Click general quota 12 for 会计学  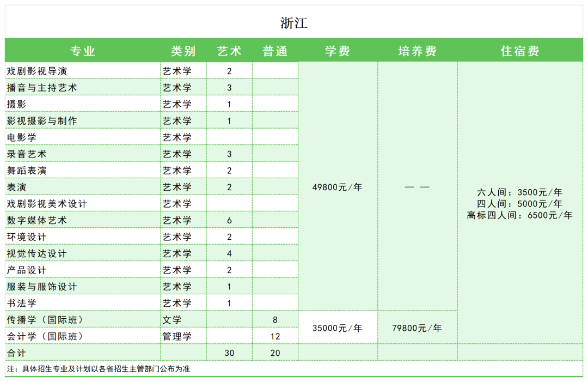pyautogui.click(x=275, y=336)
